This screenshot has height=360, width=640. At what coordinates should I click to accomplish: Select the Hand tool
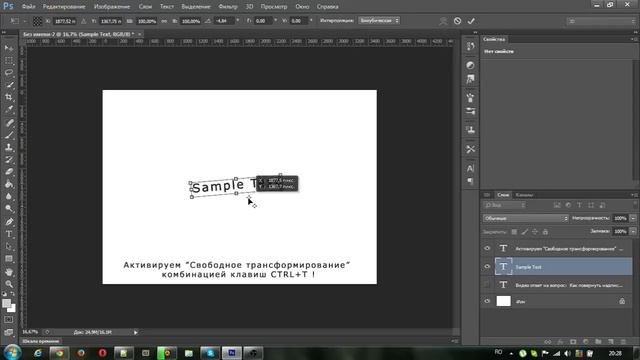tap(9, 272)
